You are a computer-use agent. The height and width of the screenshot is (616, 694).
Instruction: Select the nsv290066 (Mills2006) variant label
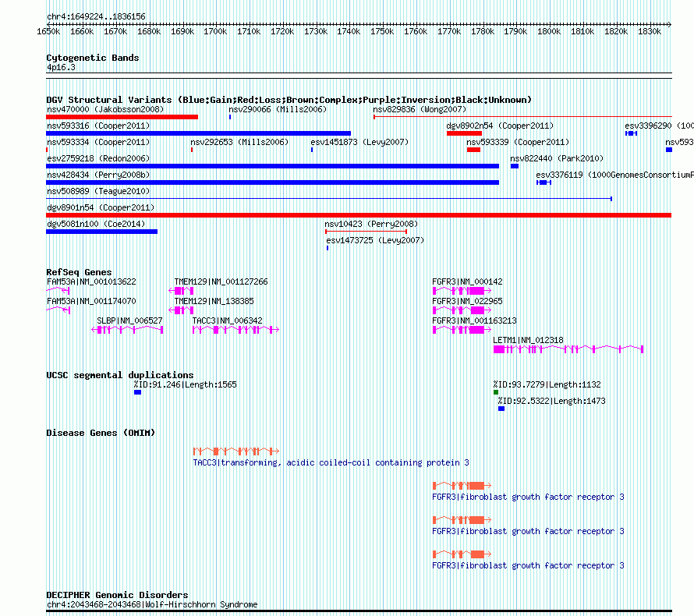click(x=278, y=109)
